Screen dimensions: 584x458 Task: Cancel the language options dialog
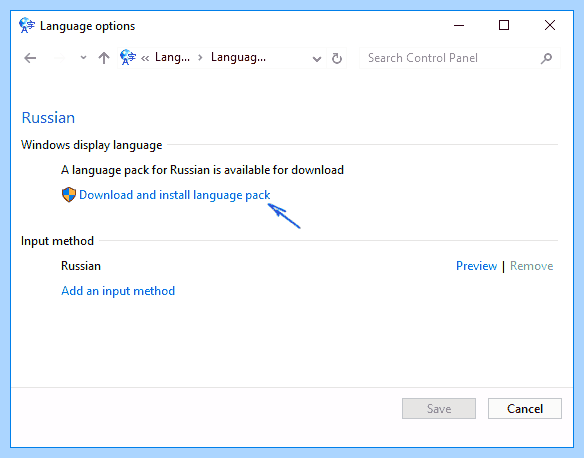(525, 408)
